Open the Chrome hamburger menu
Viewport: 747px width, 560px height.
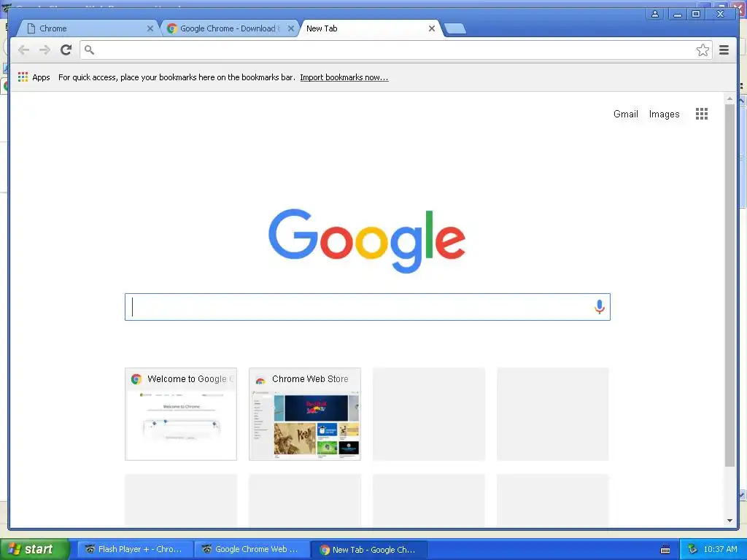(x=724, y=50)
